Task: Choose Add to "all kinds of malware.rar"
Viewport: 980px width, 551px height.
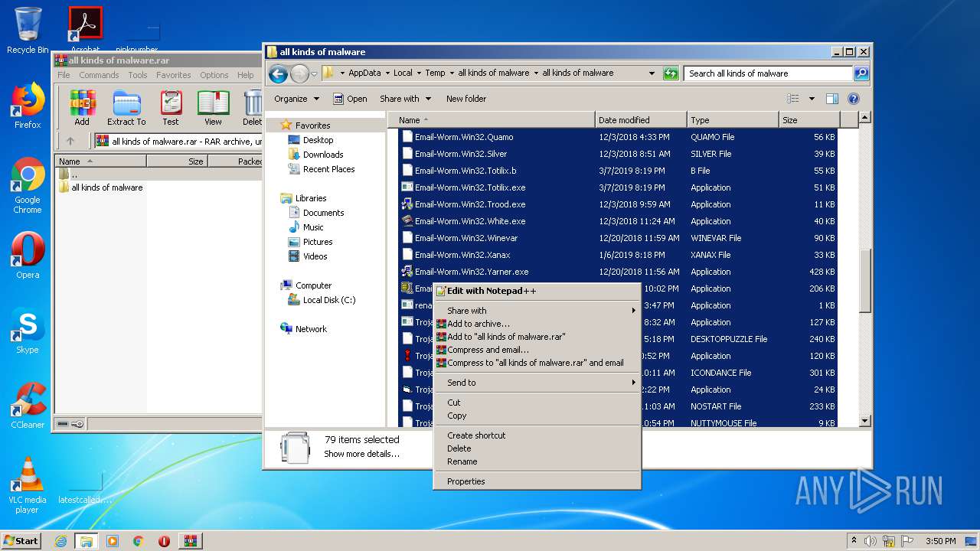Action: click(x=537, y=337)
